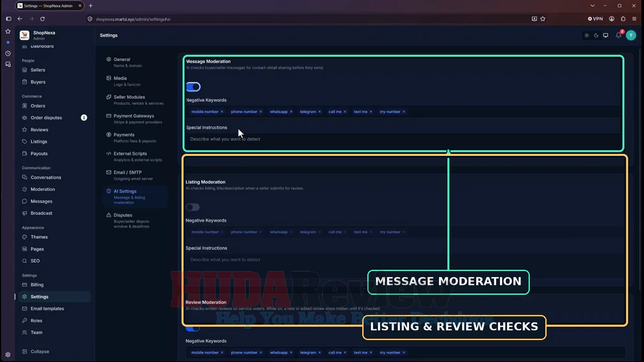Open Seller Modules settings section

point(136,100)
